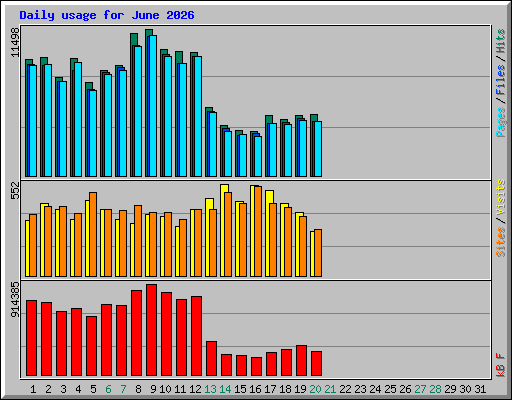Viewport: 512px width, 400px height.
Task: Click the 'Visits' legend label
Action: 501,197
